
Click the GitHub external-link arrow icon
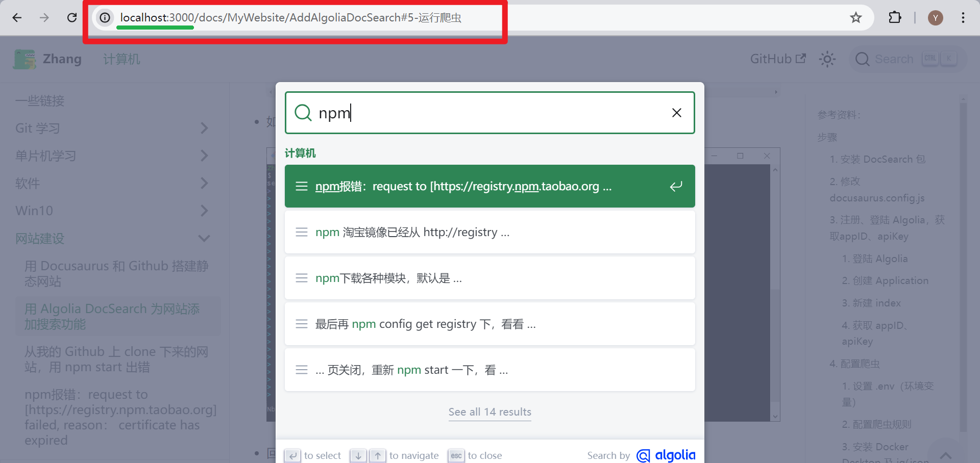pos(801,58)
